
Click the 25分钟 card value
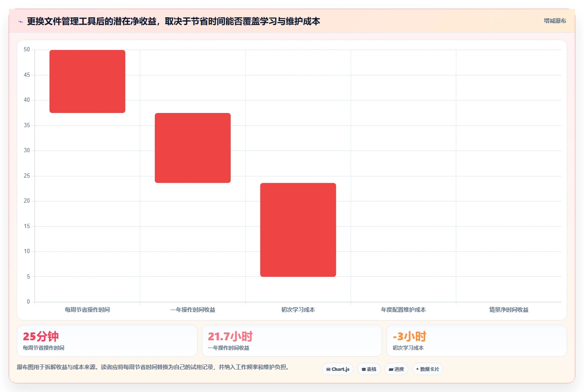[x=41, y=336]
